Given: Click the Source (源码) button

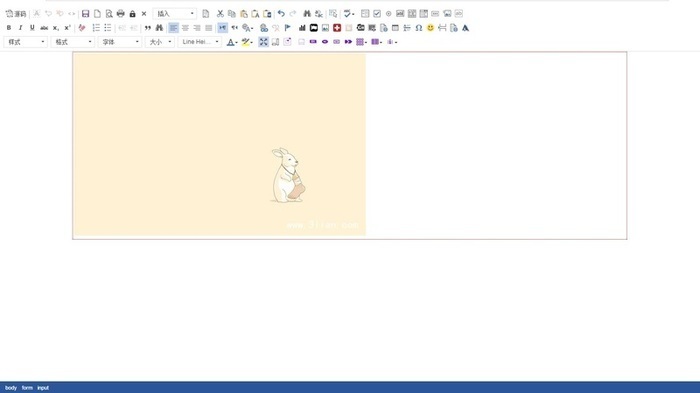Looking at the screenshot, I should click(16, 14).
